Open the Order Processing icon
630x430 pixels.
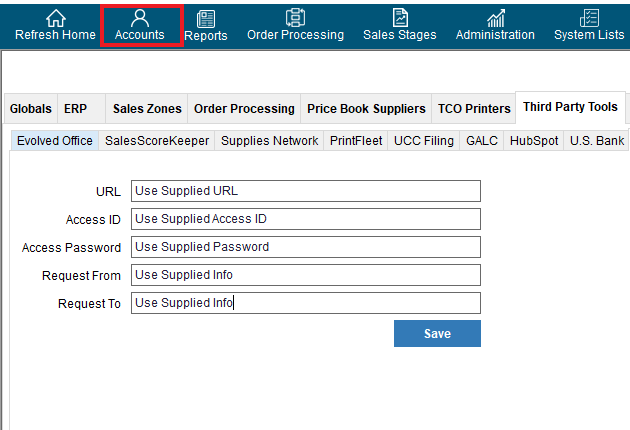tap(295, 18)
